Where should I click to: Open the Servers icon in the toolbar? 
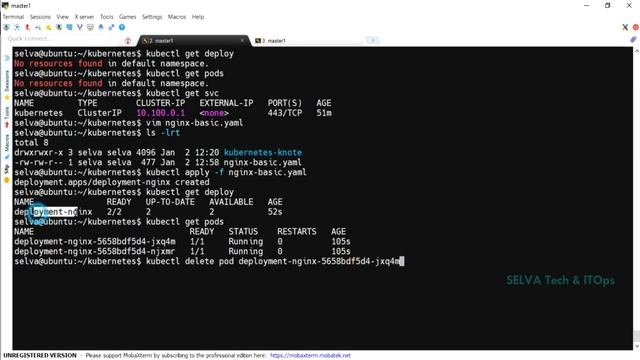pyautogui.click(x=17, y=27)
